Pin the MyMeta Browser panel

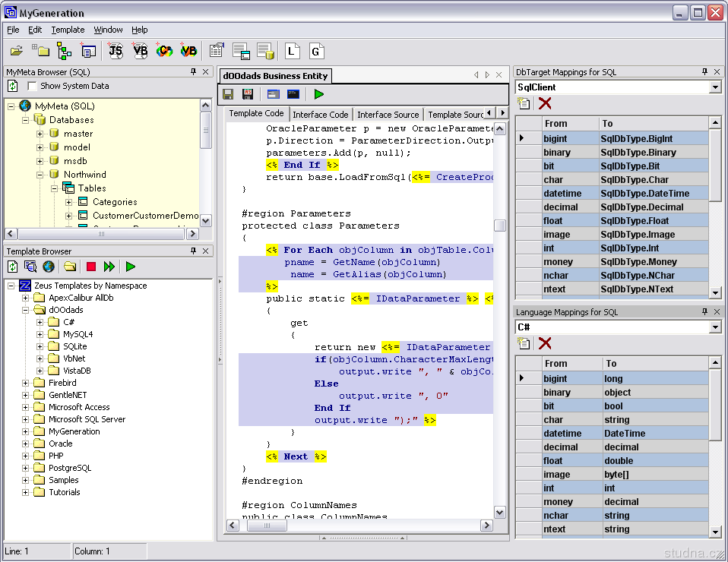(193, 72)
